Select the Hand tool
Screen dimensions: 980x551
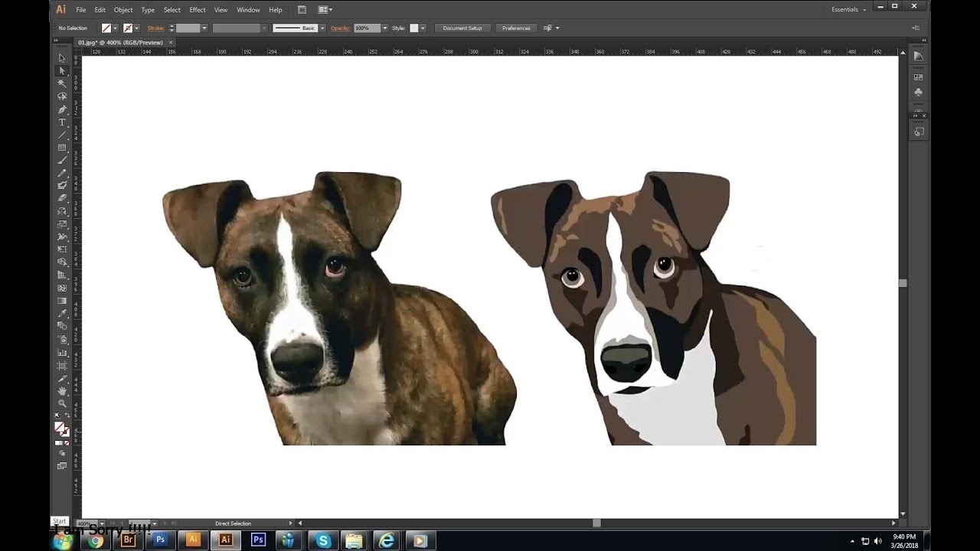coord(62,391)
